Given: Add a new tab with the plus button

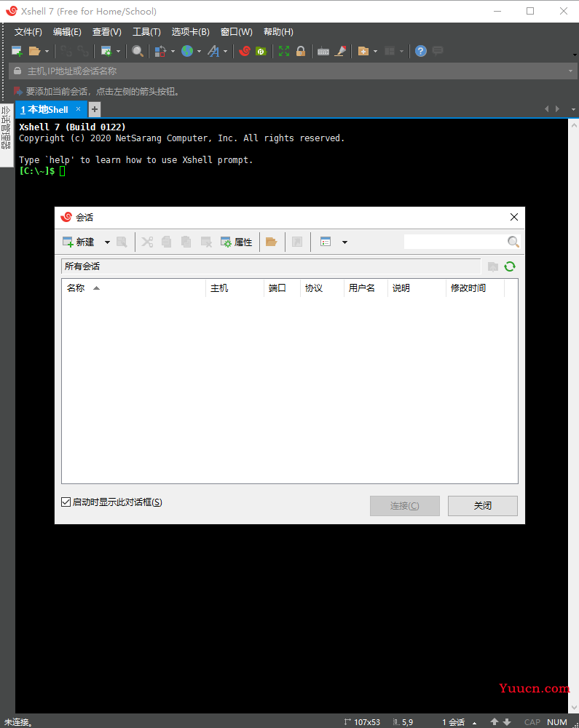Looking at the screenshot, I should coord(94,110).
